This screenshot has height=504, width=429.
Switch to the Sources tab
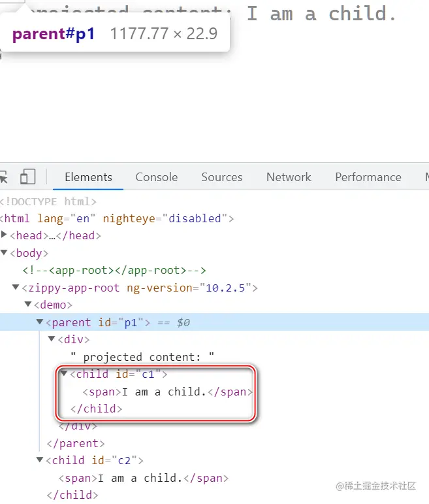[221, 177]
